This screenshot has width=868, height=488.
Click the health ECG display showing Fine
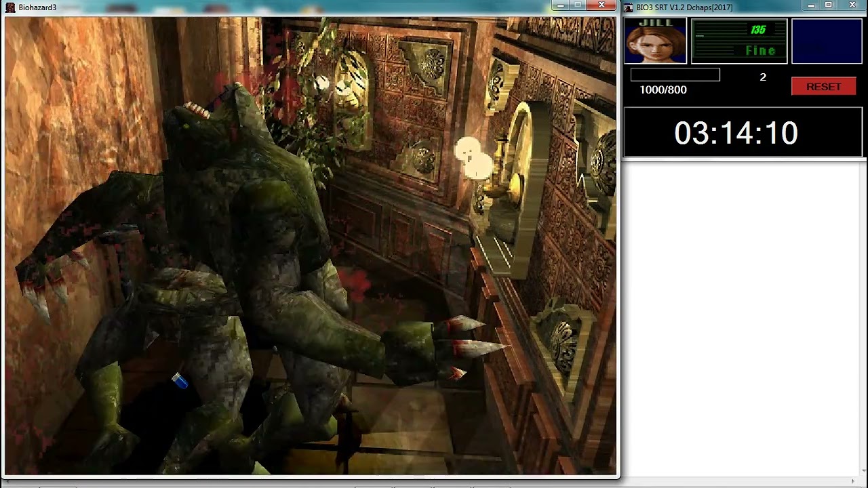click(739, 41)
